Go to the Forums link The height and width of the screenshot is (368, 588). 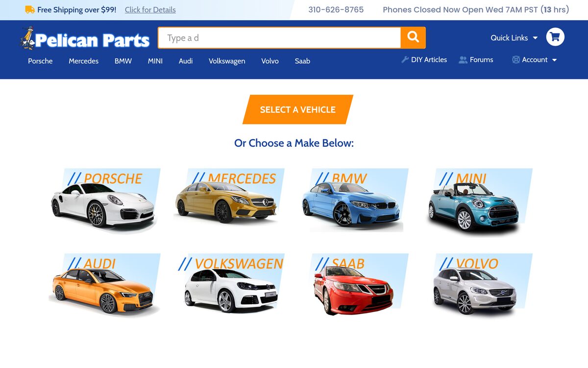click(481, 60)
